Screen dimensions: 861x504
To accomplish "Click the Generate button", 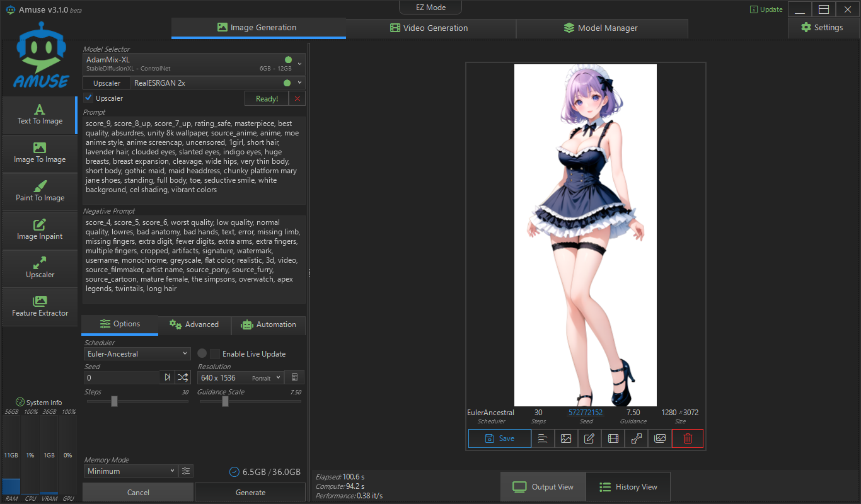I will pyautogui.click(x=250, y=492).
